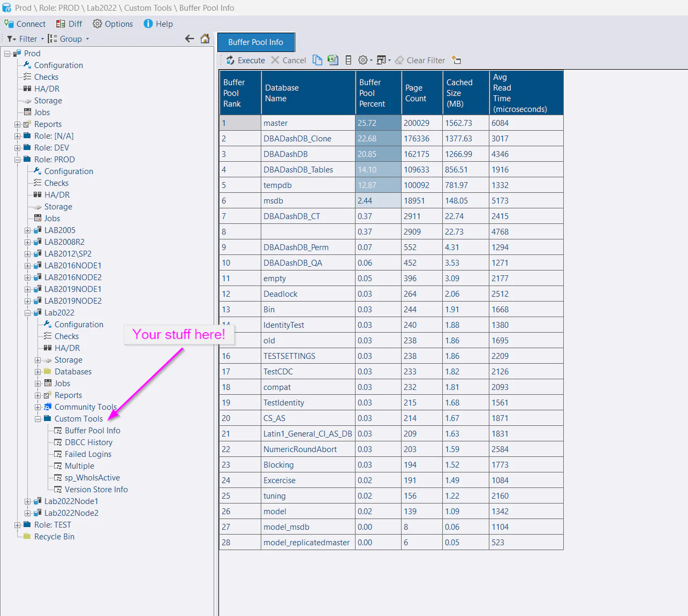Open the grid layout options dropdown
This screenshot has height=616, width=688.
click(x=383, y=60)
